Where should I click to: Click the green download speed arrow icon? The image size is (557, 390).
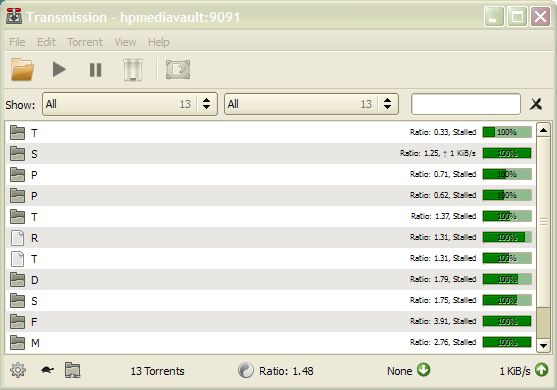pyautogui.click(x=423, y=369)
